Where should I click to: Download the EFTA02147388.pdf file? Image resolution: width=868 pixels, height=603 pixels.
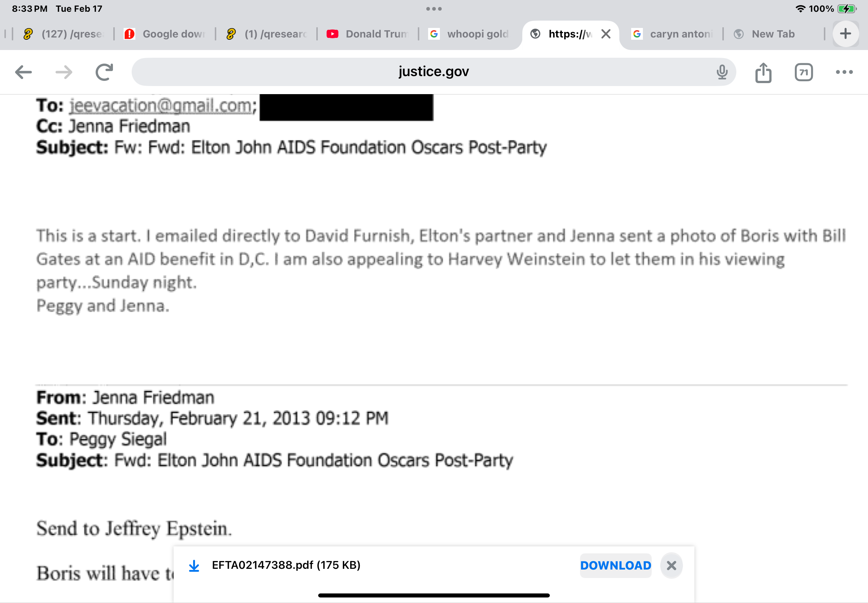pyautogui.click(x=616, y=565)
